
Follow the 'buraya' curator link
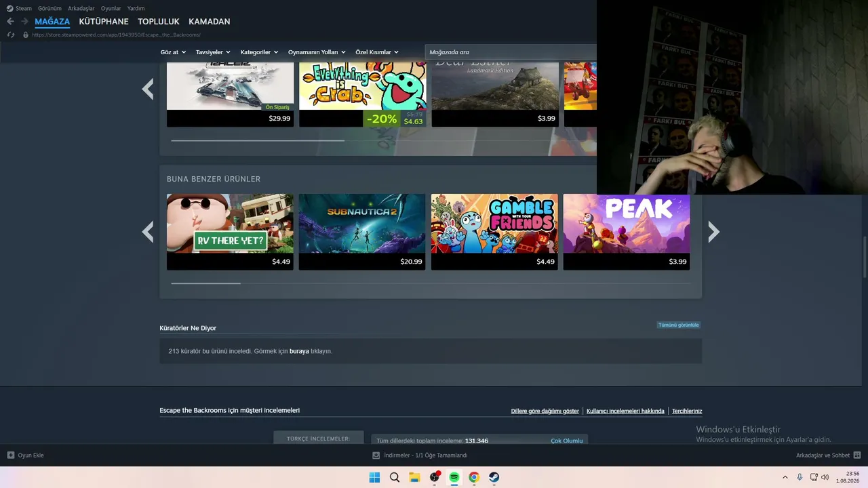coord(299,351)
